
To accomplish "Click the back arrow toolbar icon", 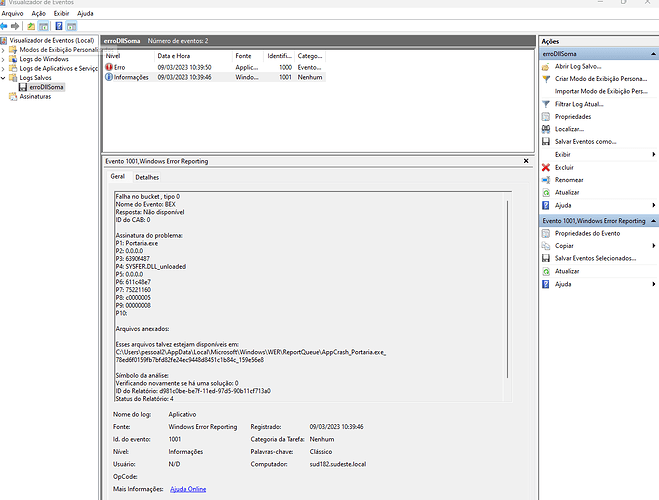I will pos(4,26).
